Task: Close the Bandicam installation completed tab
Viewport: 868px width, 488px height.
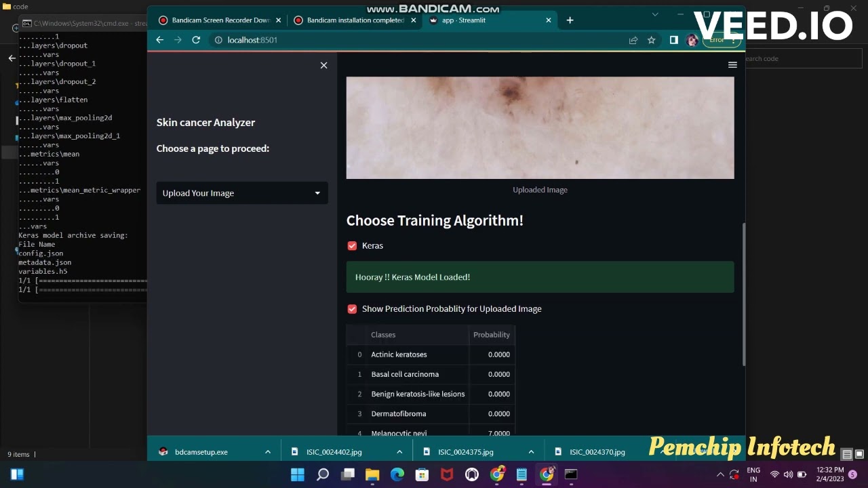Action: 413,20
